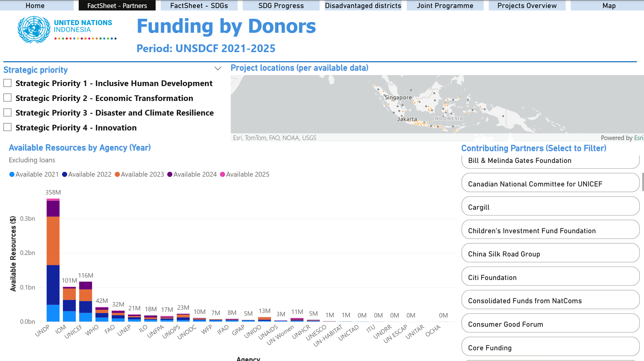Collapse the Strategic priority chevron
This screenshot has height=361, width=644.
click(x=218, y=69)
